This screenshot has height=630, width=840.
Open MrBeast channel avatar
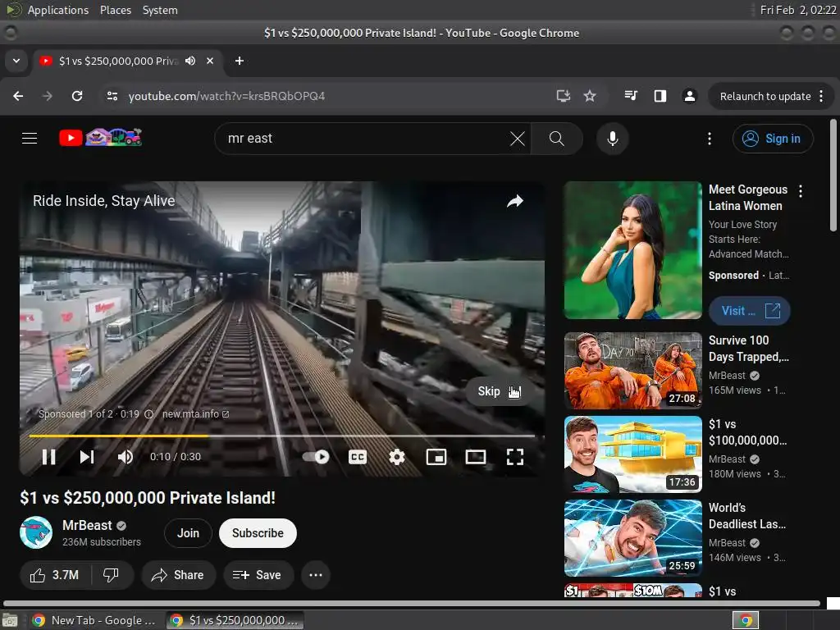point(36,532)
